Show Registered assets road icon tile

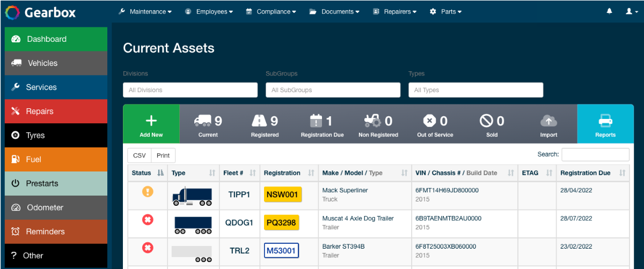click(x=265, y=124)
